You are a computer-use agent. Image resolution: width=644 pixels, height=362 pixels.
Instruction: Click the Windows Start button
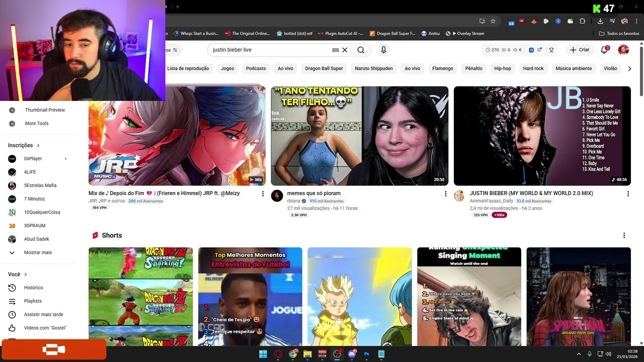263,354
